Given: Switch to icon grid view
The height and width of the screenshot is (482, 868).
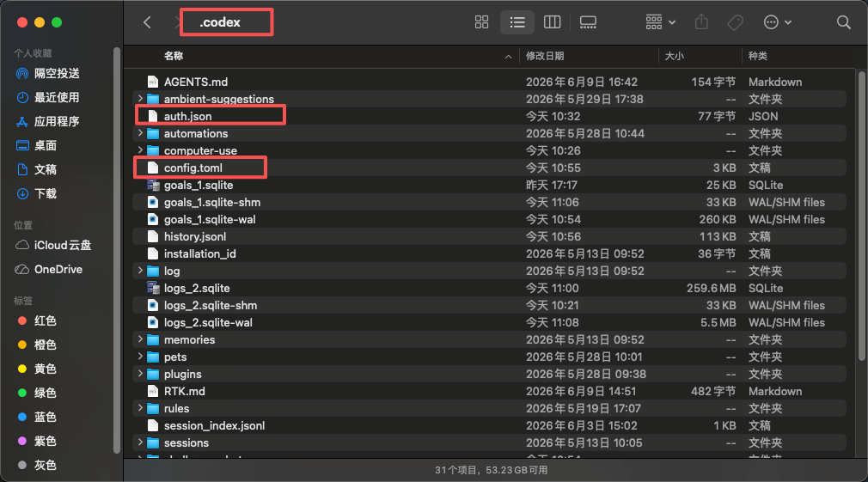Looking at the screenshot, I should [x=481, y=22].
